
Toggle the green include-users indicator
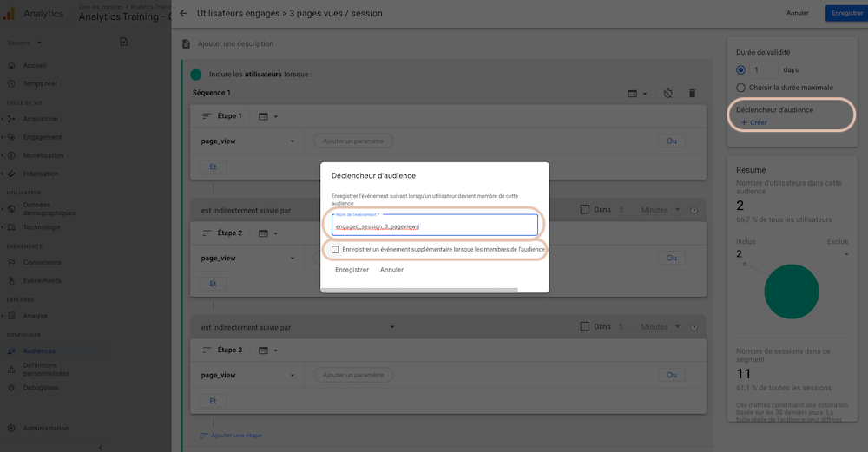click(196, 74)
